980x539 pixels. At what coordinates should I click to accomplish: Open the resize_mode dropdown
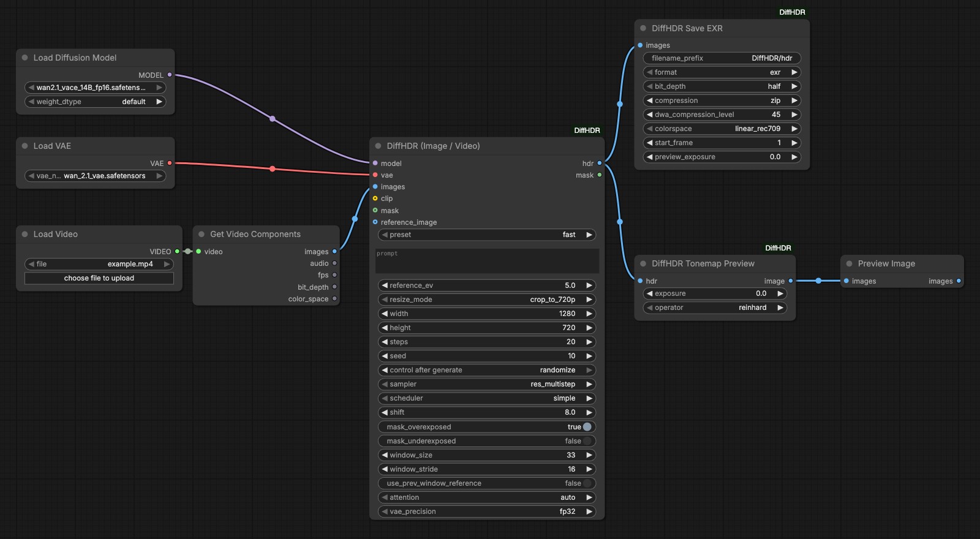[x=487, y=300]
